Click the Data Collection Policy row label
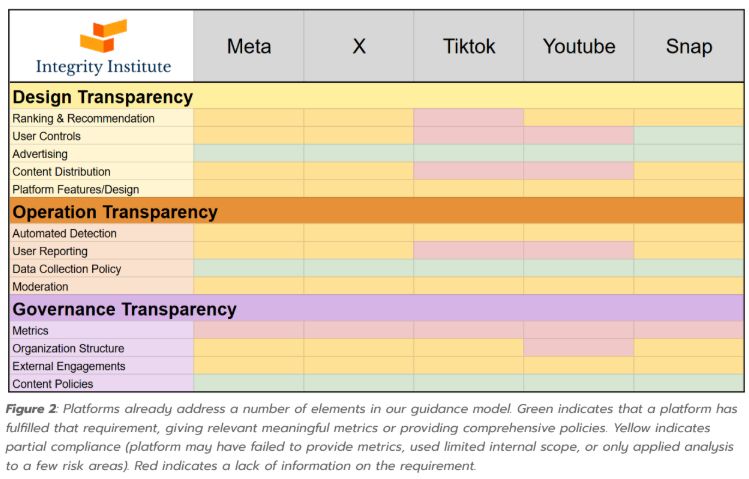This screenshot has height=479, width=749. (x=67, y=269)
